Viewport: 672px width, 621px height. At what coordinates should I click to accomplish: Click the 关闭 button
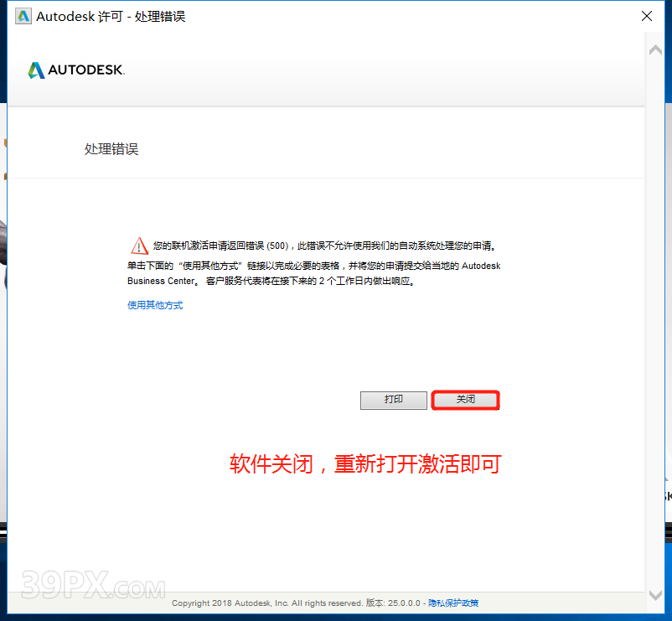(x=465, y=400)
